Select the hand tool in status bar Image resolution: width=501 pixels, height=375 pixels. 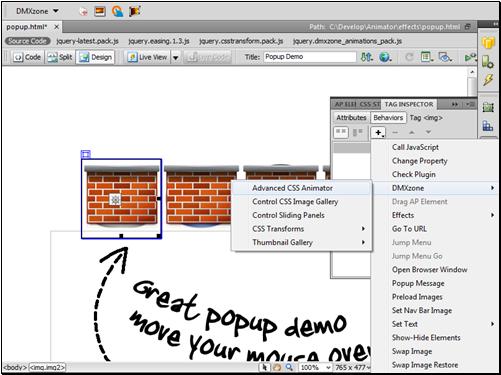click(x=277, y=367)
